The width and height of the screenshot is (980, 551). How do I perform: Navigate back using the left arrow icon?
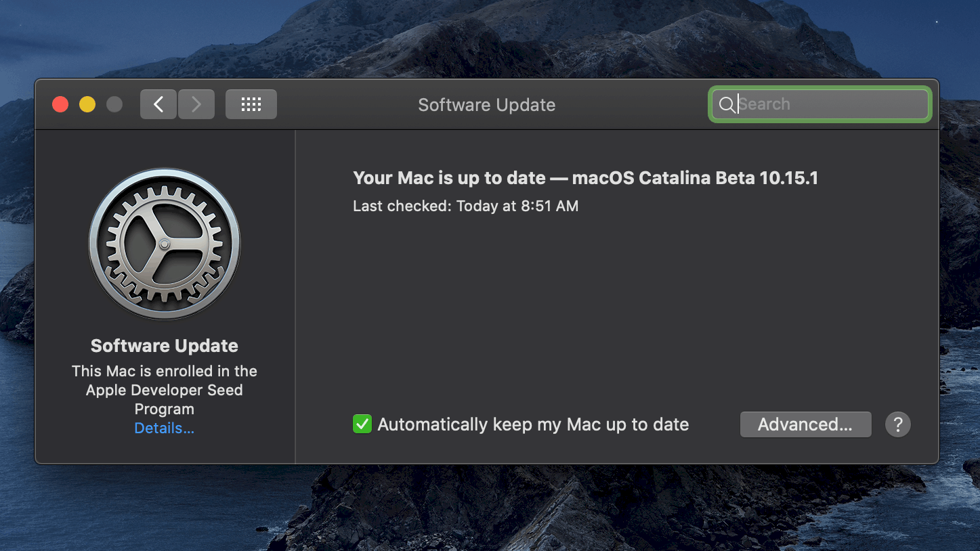click(x=158, y=104)
